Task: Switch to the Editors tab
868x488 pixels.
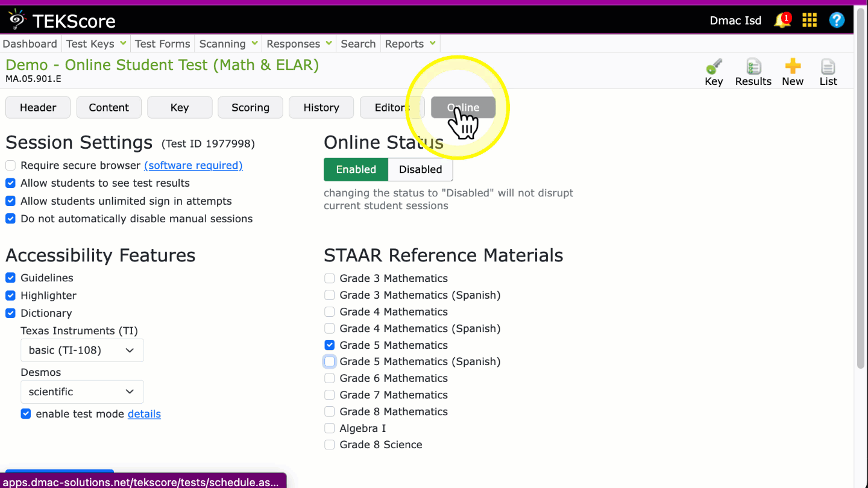Action: click(x=392, y=107)
